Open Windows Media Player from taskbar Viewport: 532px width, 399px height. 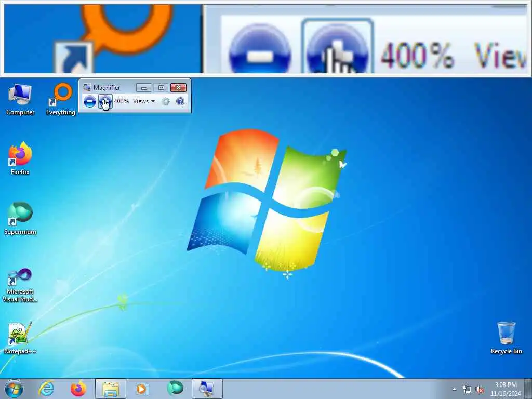coord(142,389)
